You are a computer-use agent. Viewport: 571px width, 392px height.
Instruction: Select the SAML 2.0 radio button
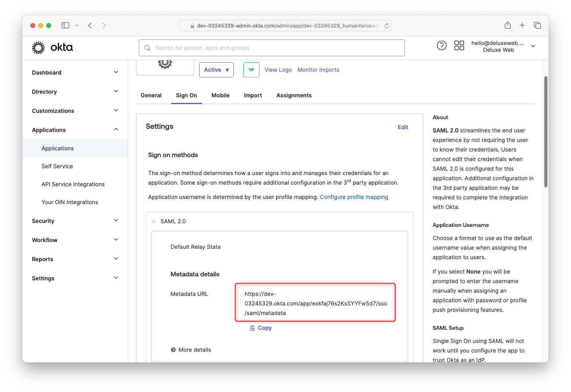[x=154, y=221]
